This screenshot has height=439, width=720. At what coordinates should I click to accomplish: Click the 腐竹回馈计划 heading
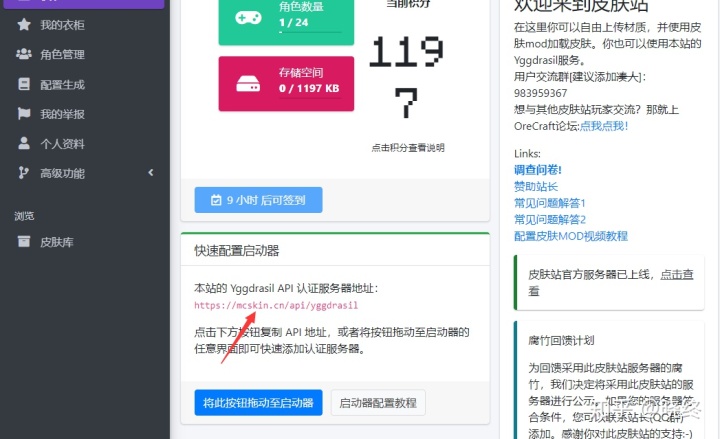[561, 340]
